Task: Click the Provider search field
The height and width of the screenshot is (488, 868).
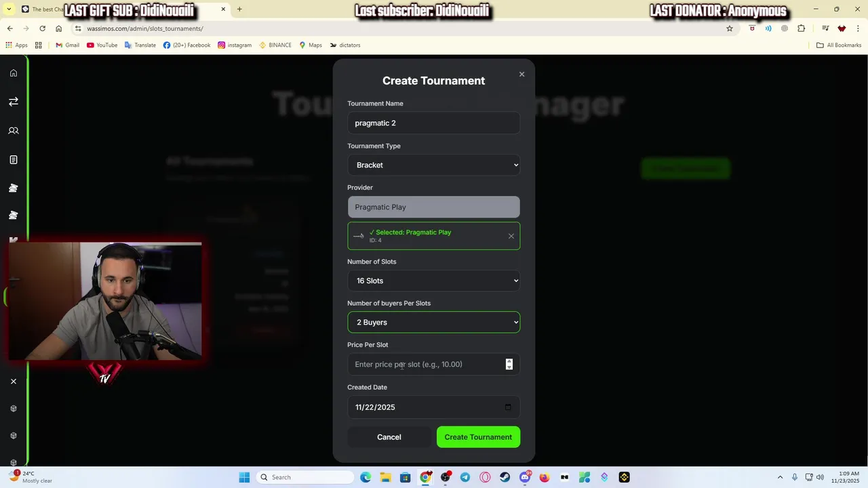Action: 434,207
